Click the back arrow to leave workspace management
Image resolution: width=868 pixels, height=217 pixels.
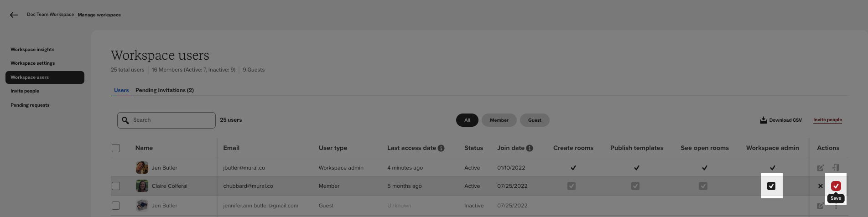(14, 15)
